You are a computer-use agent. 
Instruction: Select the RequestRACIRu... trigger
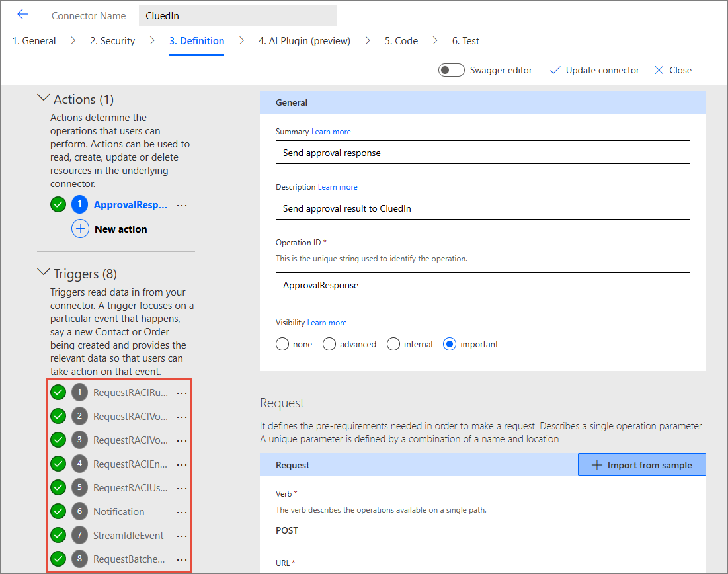130,393
